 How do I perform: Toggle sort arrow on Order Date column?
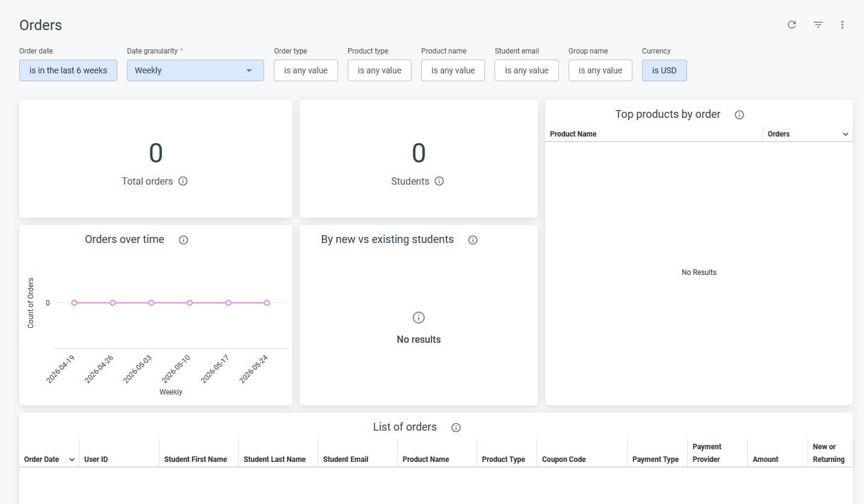click(72, 459)
